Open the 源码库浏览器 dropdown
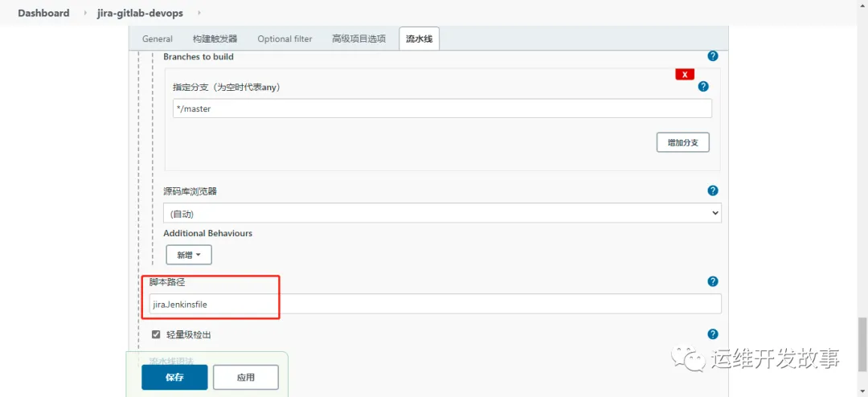This screenshot has height=397, width=868. [x=442, y=213]
